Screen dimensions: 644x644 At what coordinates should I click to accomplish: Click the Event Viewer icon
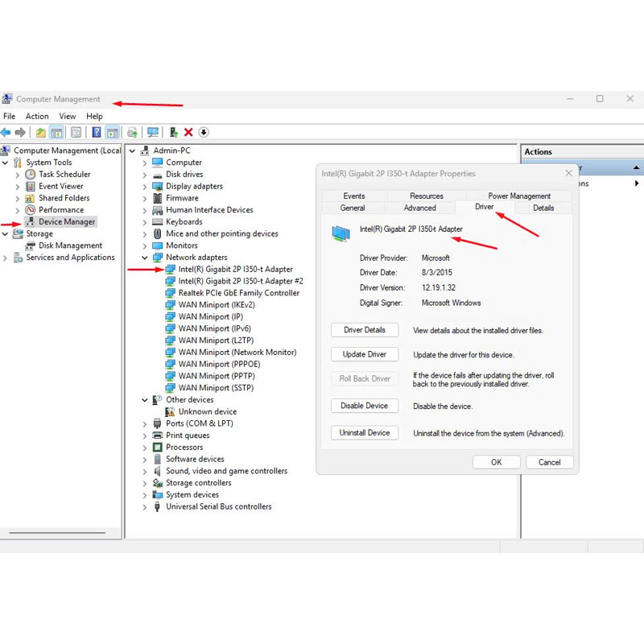(x=31, y=186)
